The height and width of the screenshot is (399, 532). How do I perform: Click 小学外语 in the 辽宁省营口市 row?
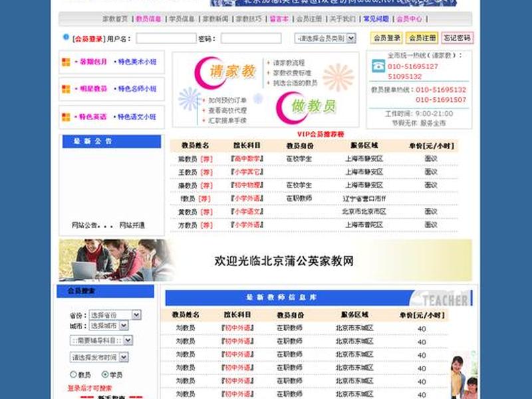point(247,198)
